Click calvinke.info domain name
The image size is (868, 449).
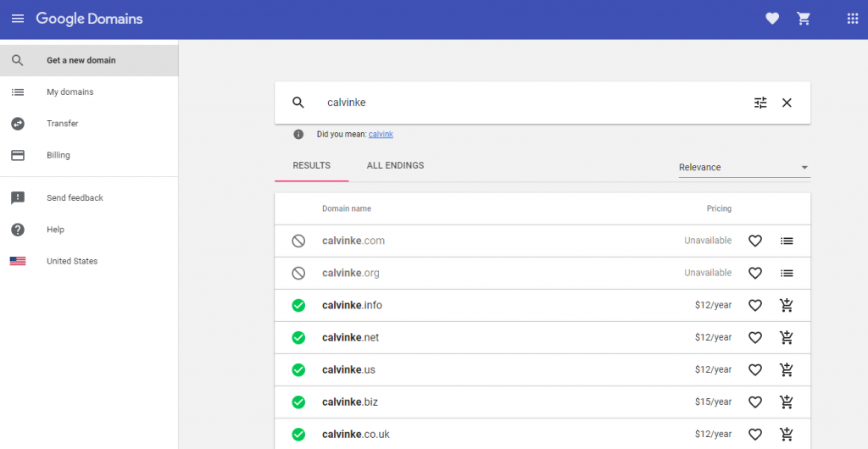click(352, 305)
